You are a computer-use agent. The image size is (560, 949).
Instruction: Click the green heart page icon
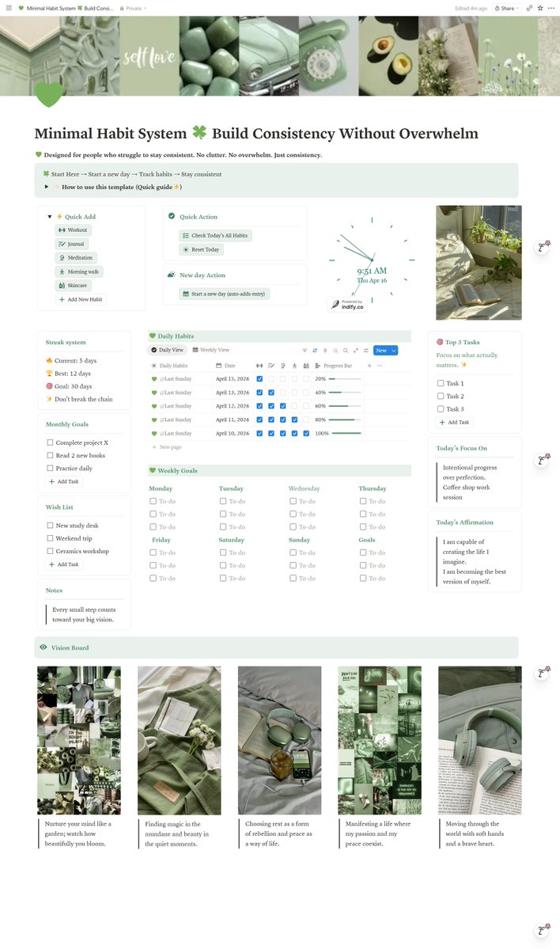(48, 94)
